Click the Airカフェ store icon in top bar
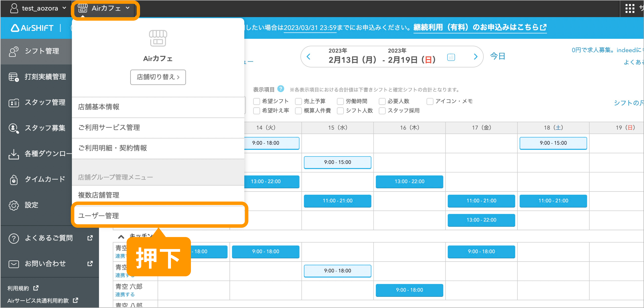Viewport: 644px width, 308px height. click(83, 8)
